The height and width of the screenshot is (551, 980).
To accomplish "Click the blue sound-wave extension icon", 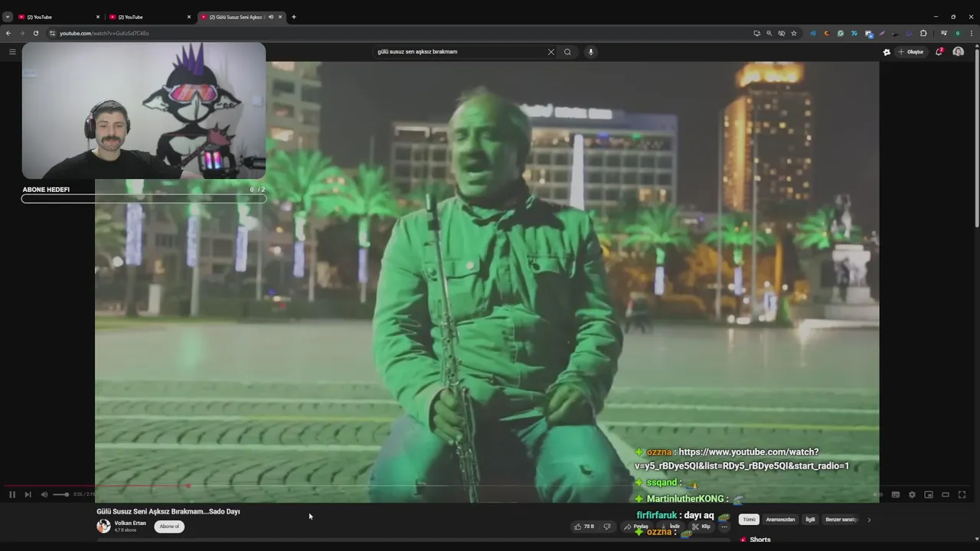I will pyautogui.click(x=813, y=33).
